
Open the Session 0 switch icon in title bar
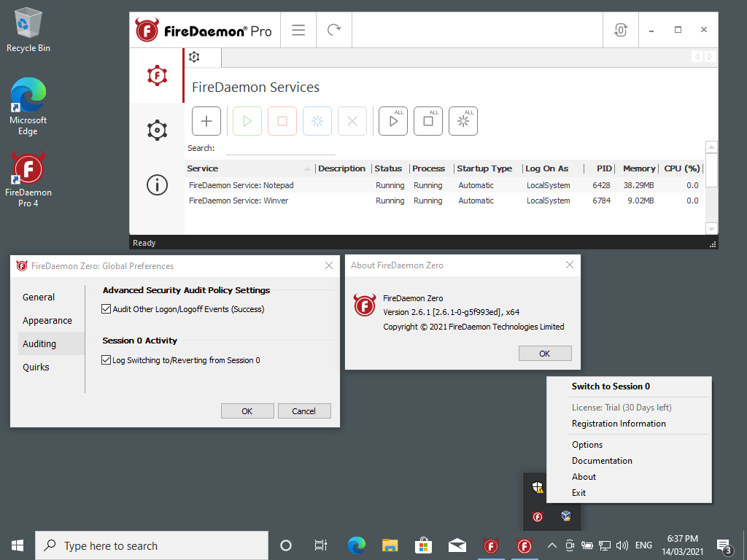[x=620, y=30]
